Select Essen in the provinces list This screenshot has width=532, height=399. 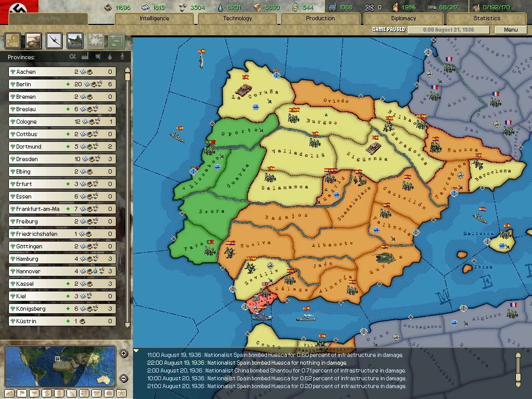pos(62,196)
